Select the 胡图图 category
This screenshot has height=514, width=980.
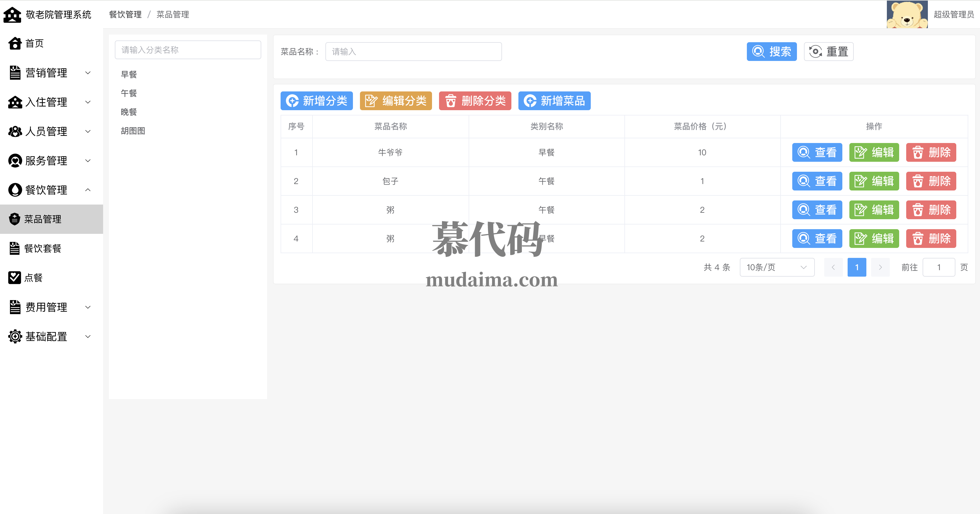coord(133,131)
